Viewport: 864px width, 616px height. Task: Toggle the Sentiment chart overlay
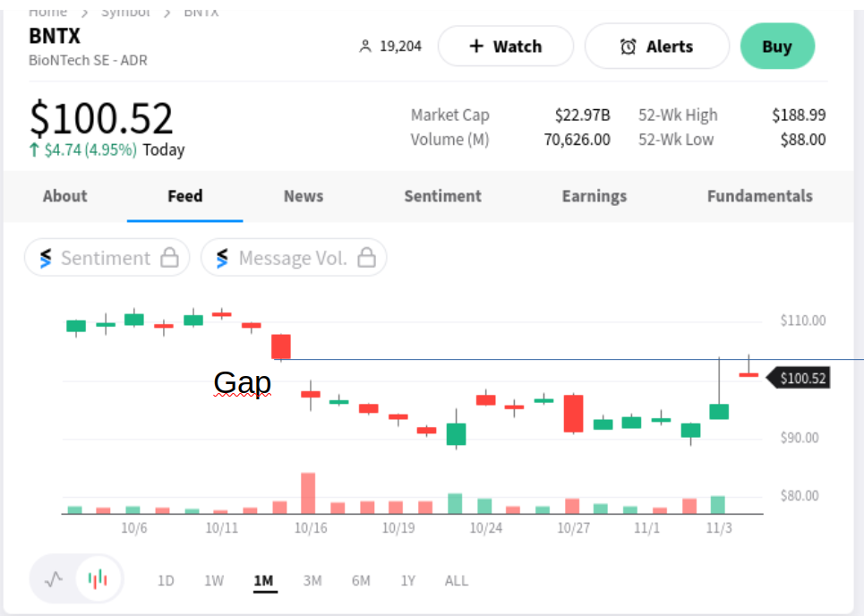pos(106,258)
